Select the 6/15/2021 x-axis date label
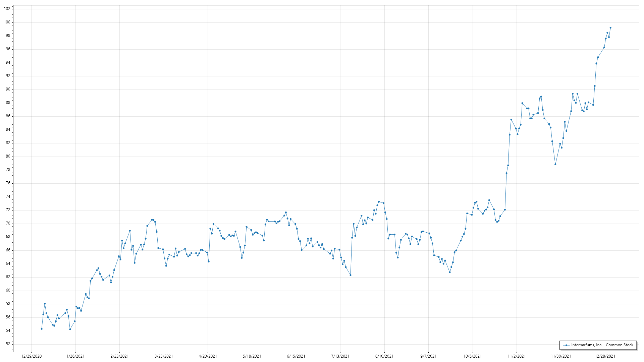 [296, 356]
